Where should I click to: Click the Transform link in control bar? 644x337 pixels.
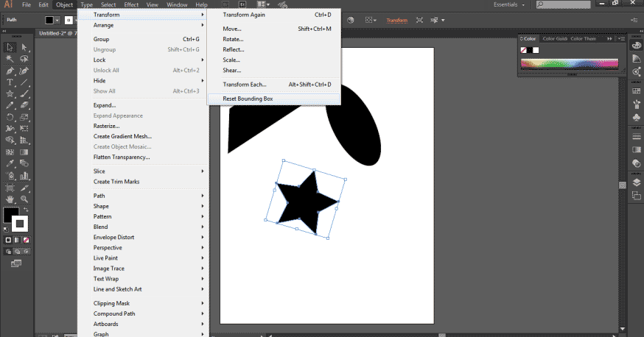click(396, 20)
